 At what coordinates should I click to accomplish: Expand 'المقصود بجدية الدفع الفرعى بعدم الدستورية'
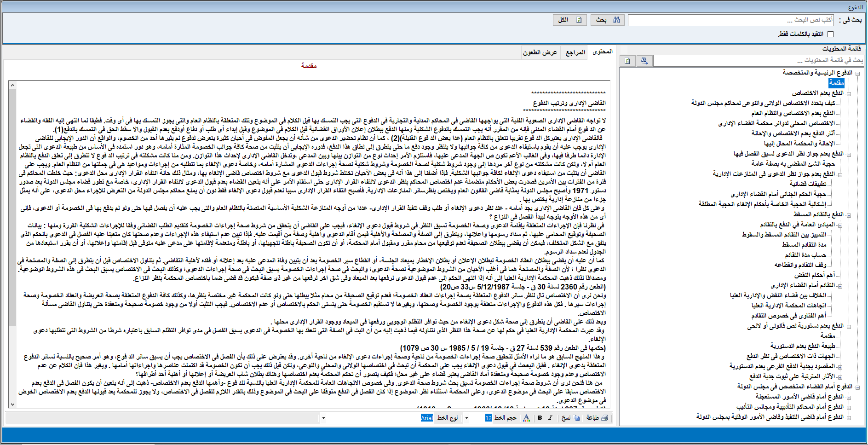(x=840, y=367)
